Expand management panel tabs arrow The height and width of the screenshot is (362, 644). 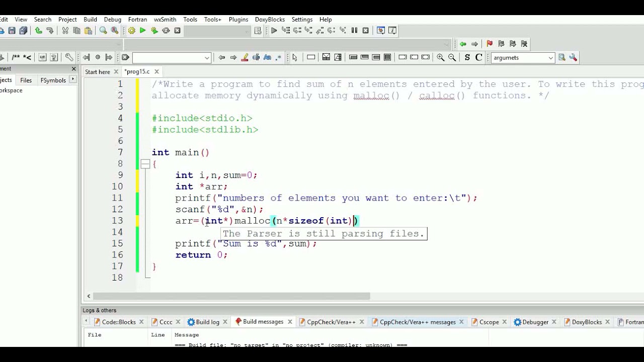tap(73, 79)
